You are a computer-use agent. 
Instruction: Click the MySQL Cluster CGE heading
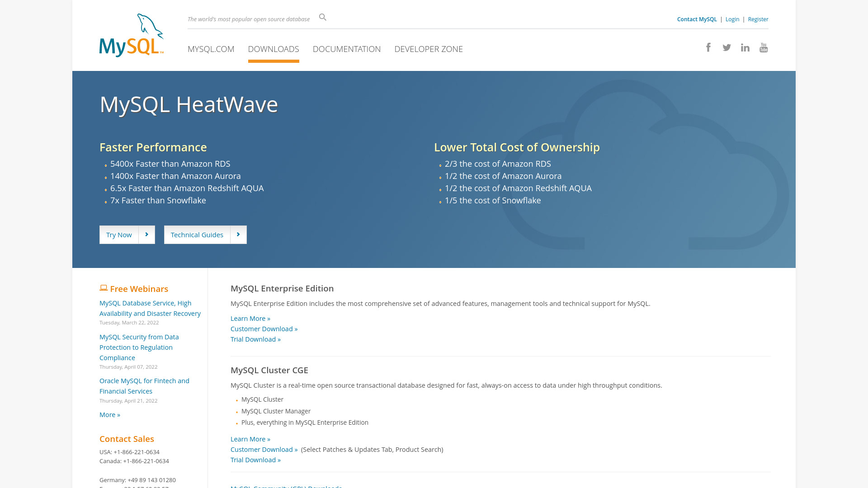point(269,370)
